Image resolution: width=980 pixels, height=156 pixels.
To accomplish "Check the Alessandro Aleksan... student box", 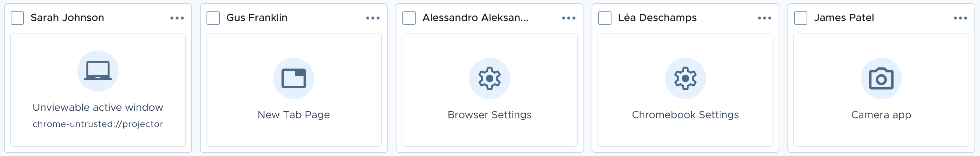I will (x=409, y=18).
